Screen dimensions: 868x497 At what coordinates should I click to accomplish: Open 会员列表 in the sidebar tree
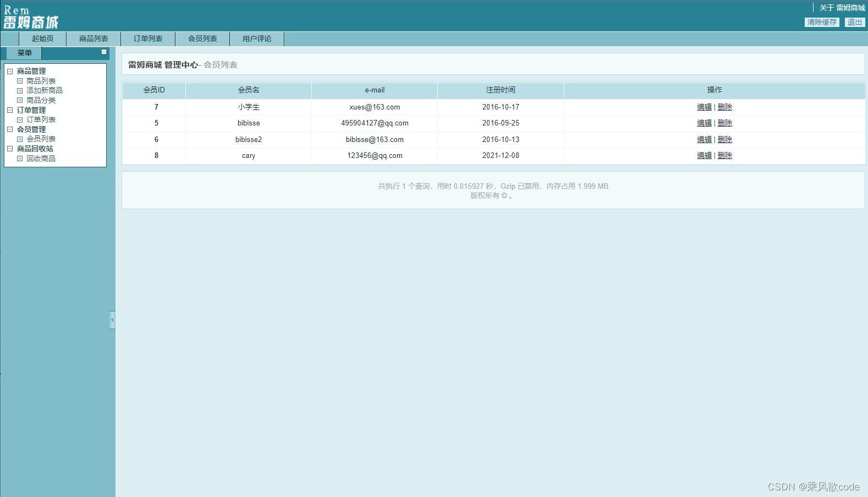tap(41, 139)
